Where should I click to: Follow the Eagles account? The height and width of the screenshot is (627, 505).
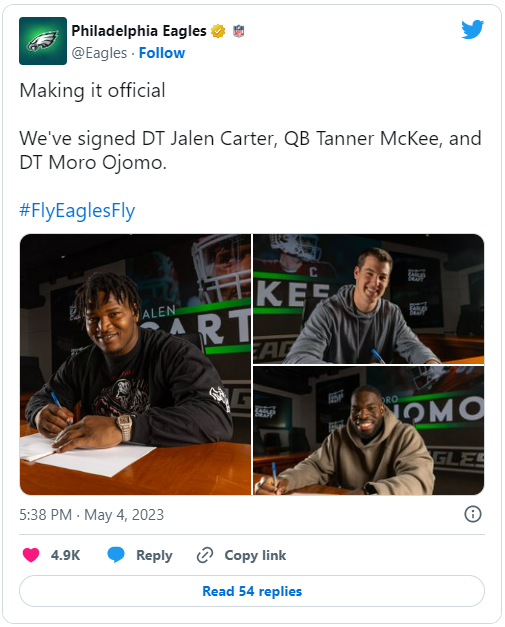162,53
